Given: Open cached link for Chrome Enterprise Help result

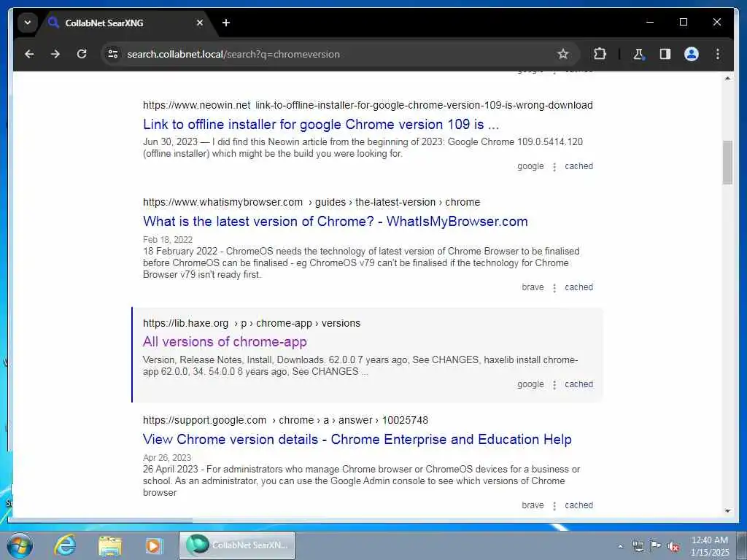Looking at the screenshot, I should (x=578, y=505).
